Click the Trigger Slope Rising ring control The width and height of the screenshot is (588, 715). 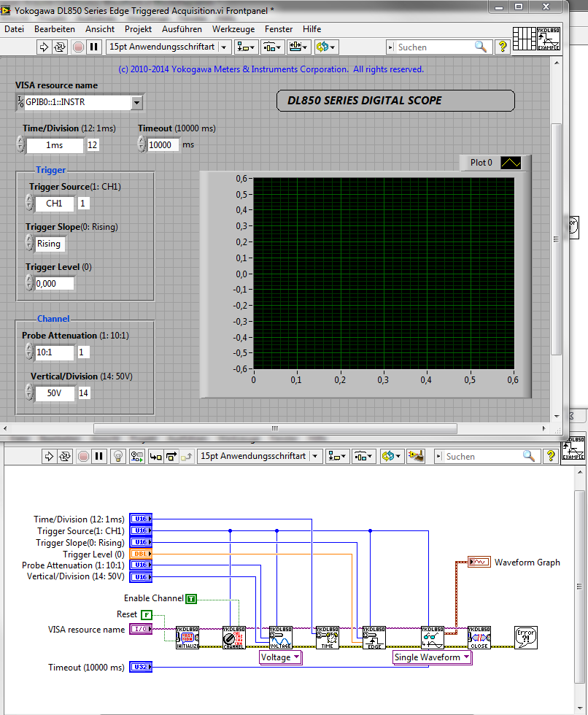tap(49, 244)
